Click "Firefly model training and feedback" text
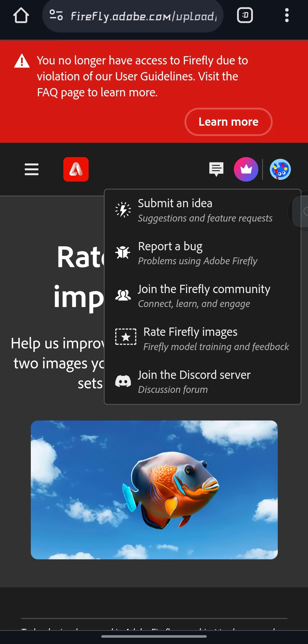This screenshot has width=308, height=644. pyautogui.click(x=216, y=347)
